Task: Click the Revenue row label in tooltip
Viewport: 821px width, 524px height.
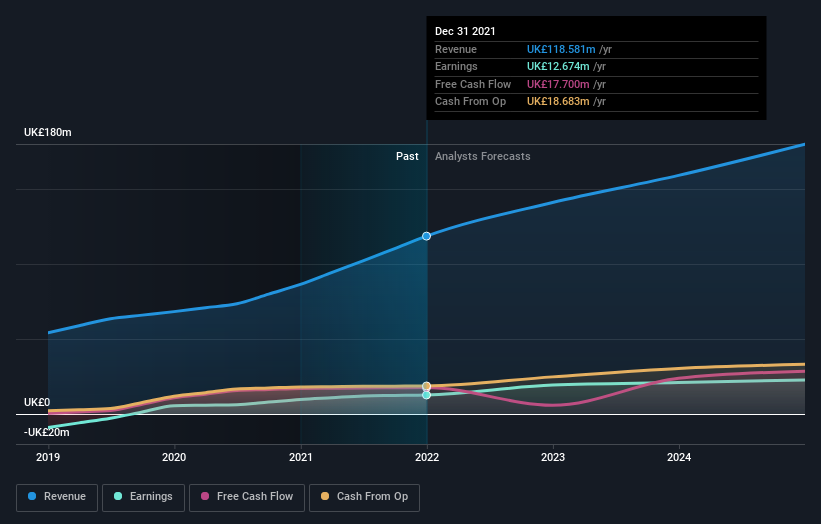Action: click(x=456, y=49)
